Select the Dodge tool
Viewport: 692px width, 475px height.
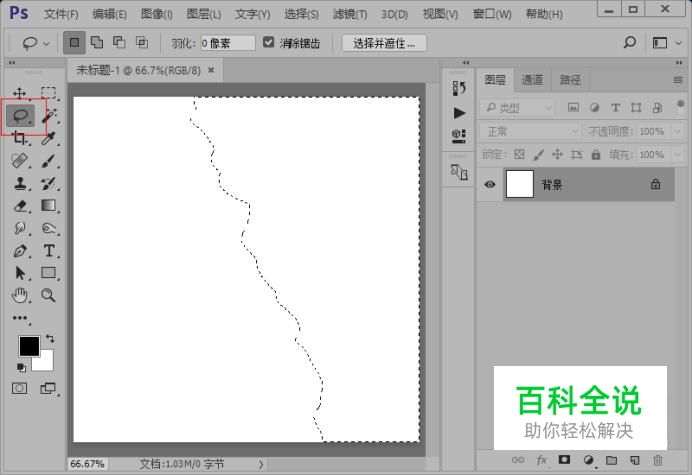click(x=49, y=228)
